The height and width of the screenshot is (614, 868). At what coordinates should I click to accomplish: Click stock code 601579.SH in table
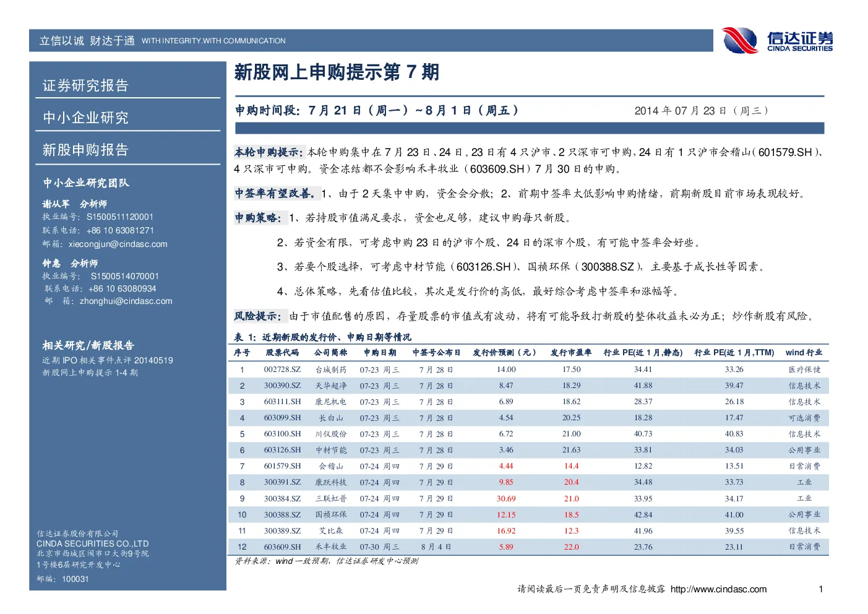coord(282,466)
